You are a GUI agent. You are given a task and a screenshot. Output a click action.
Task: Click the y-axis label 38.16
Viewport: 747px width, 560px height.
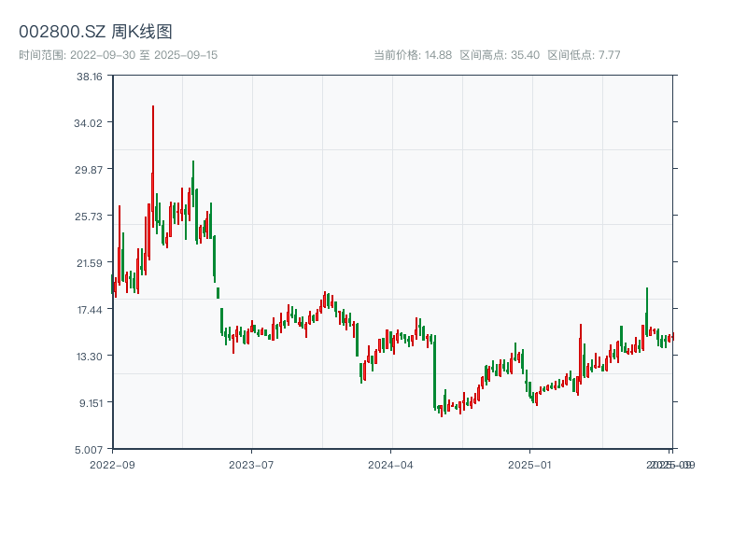(90, 77)
